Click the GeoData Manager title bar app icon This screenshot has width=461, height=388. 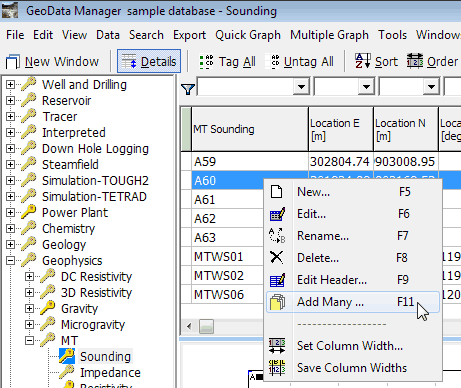(x=10, y=10)
